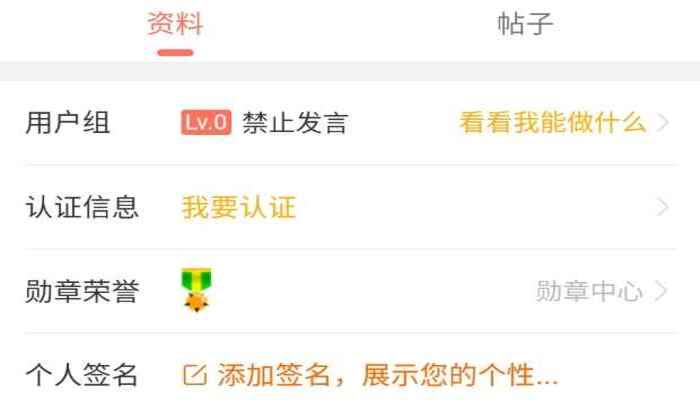Click the 认证信息 row label

(x=82, y=207)
